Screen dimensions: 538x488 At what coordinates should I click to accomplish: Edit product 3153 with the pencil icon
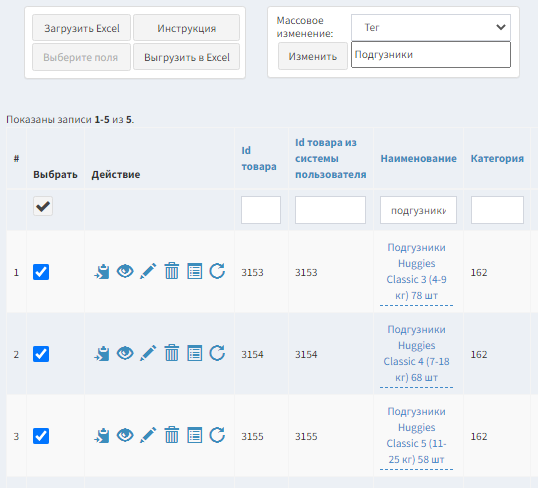click(x=148, y=271)
